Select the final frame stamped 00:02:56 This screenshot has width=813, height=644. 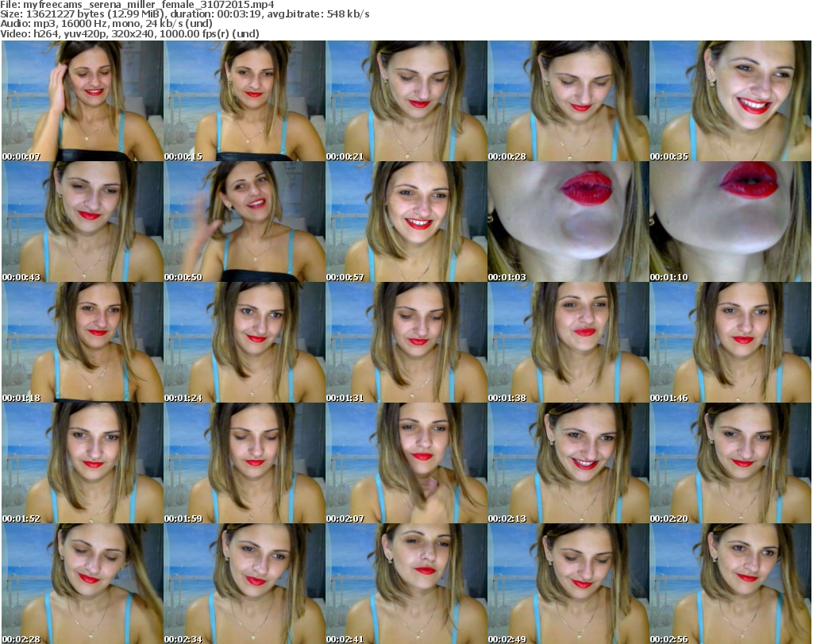point(730,584)
